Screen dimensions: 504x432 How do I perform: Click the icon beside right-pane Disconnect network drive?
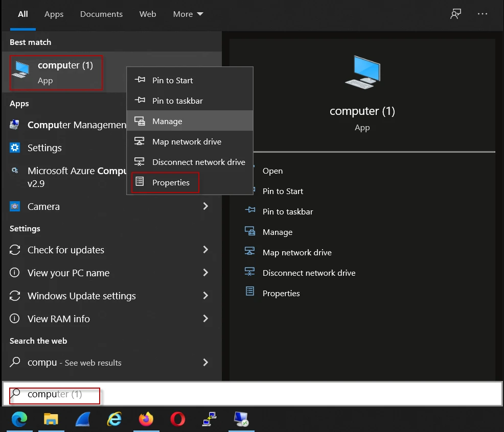pyautogui.click(x=250, y=272)
